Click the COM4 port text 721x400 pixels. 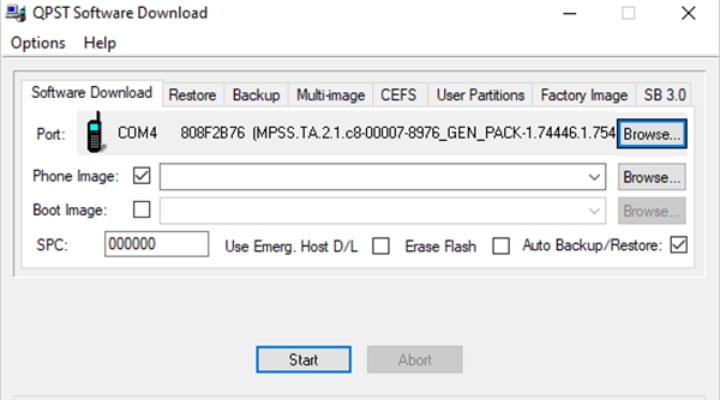(x=137, y=133)
